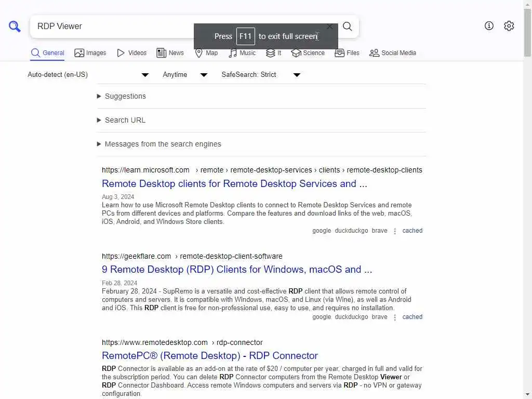Click the Aug 3, 2024 date text
The width and height of the screenshot is (532, 399).
point(118,197)
